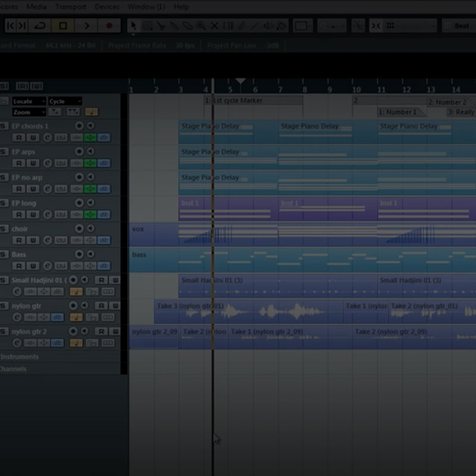Toggle global Write automation [W] button
The width and height of the screenshot is (476, 476).
(36, 86)
